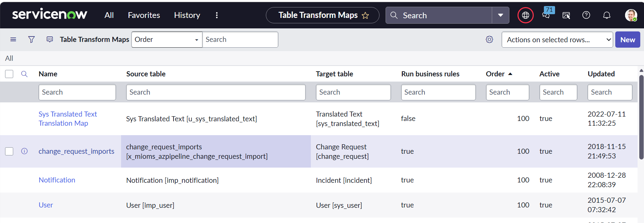Select the change_request_imports source table cell

tap(216, 151)
